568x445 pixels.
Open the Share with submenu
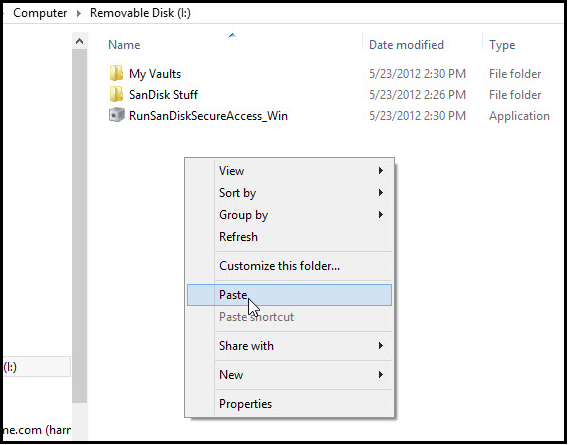point(289,346)
